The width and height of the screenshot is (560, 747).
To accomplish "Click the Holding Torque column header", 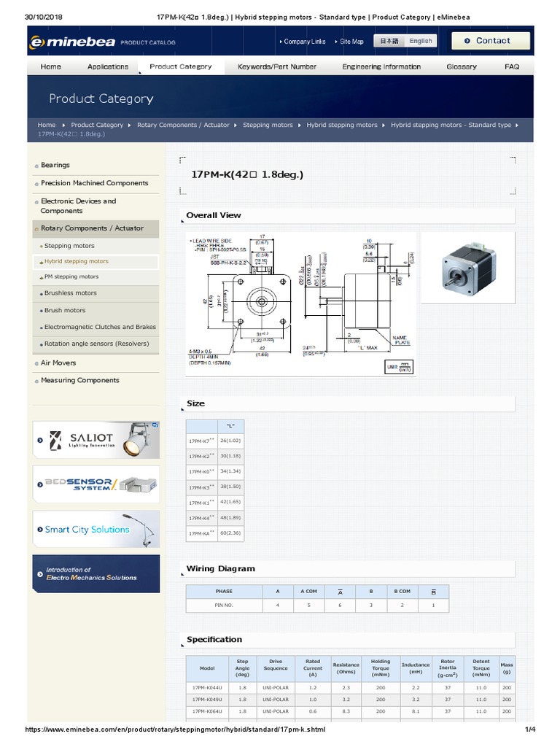I will pyautogui.click(x=381, y=668).
